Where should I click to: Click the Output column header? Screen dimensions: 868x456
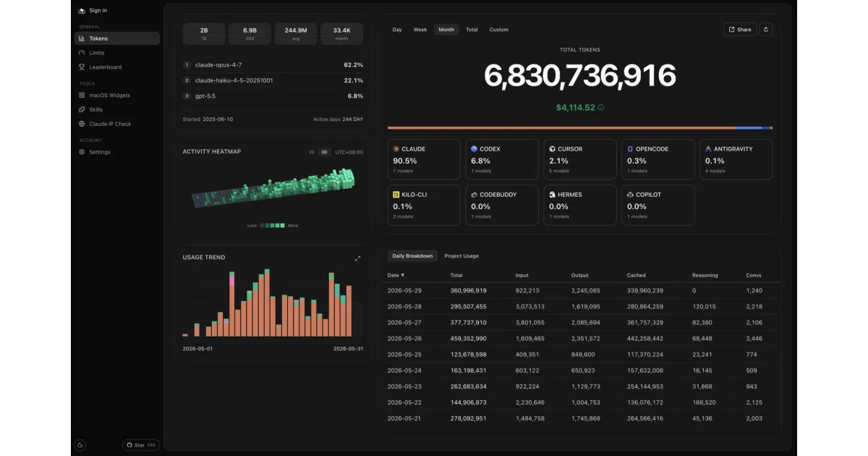coord(580,276)
